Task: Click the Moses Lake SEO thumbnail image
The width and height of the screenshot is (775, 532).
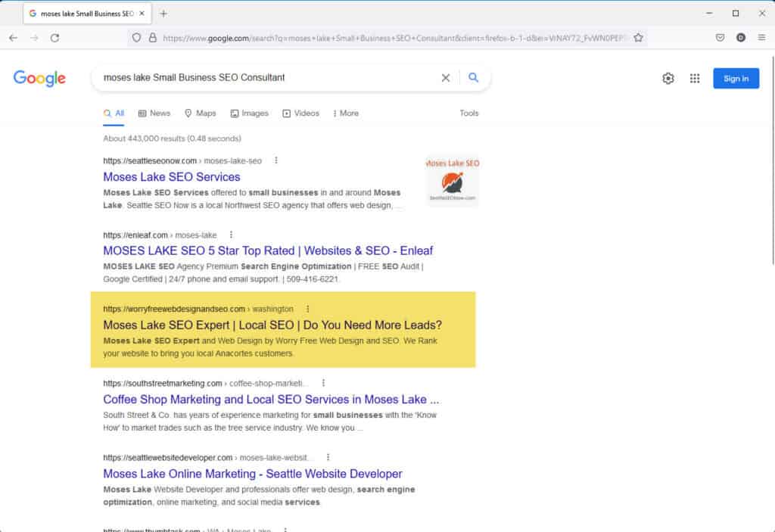Action: [x=453, y=181]
